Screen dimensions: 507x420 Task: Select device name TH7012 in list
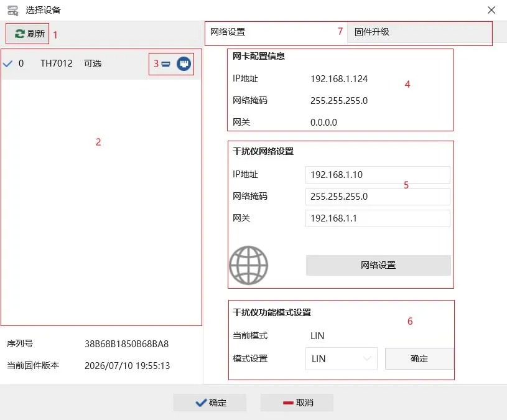click(x=56, y=63)
